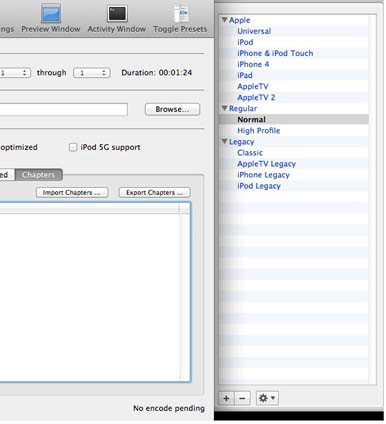The height and width of the screenshot is (424, 386).
Task: Click the Browse... button
Action: [x=172, y=109]
